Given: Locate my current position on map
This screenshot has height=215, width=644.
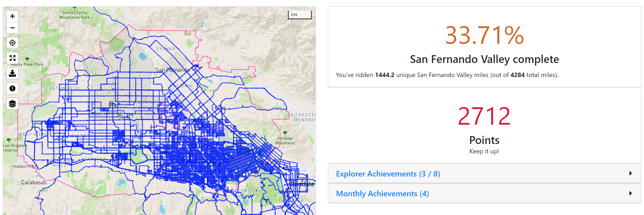Looking at the screenshot, I should coord(12,43).
